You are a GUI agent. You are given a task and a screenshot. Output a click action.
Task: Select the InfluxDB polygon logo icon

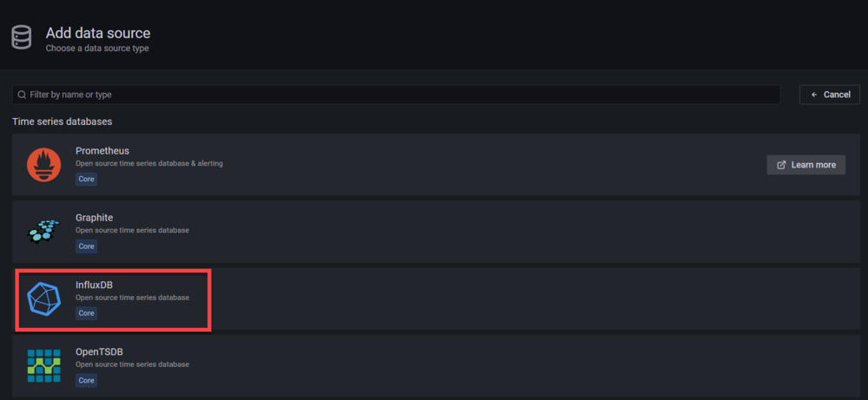click(x=43, y=298)
